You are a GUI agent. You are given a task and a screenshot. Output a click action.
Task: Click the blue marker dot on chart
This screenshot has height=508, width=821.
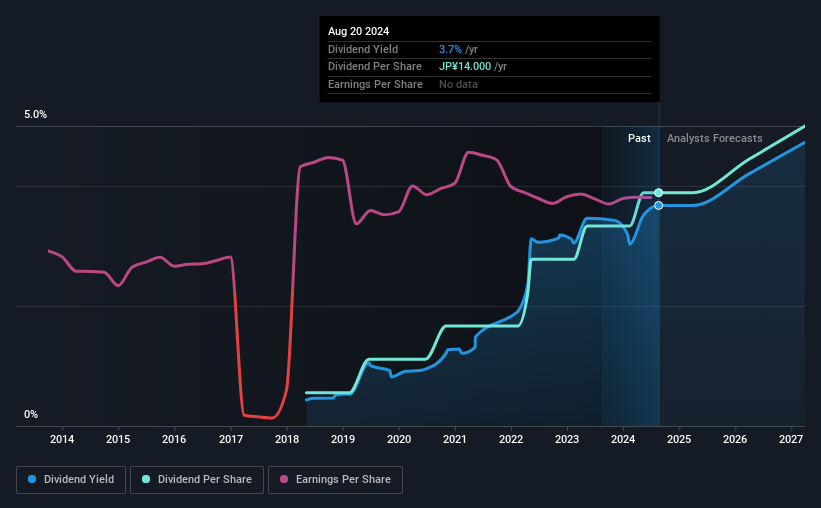(x=659, y=205)
